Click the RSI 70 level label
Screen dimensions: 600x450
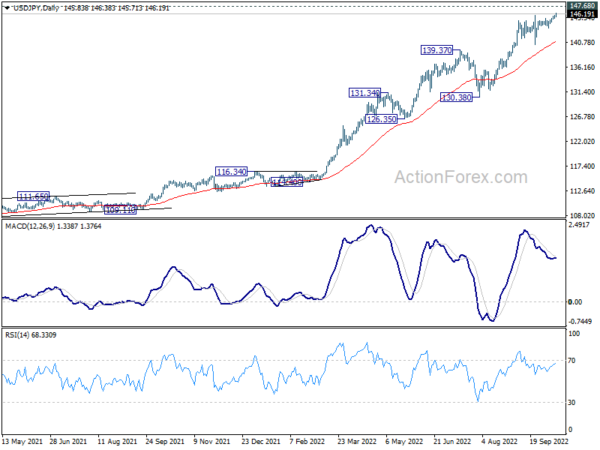(572, 360)
